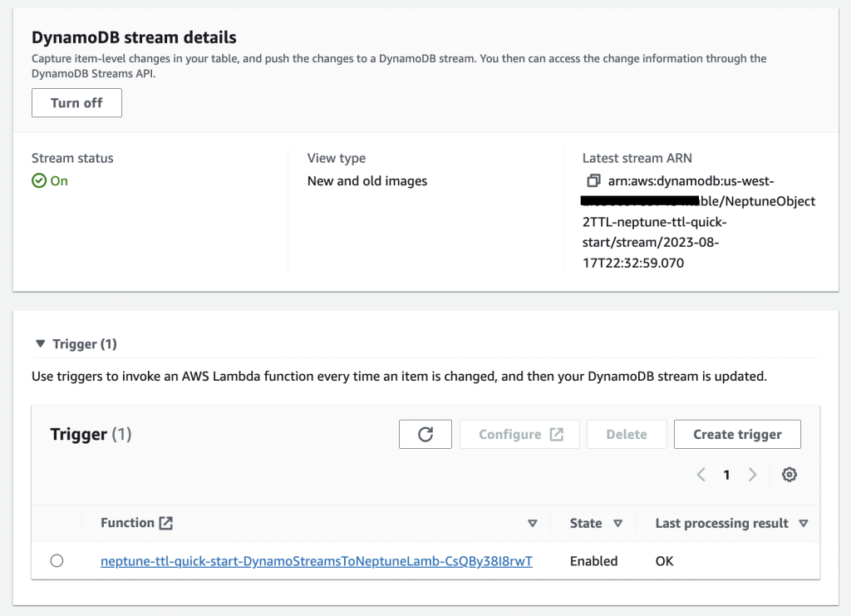Click the previous page chevron in pagination
Screen dimensions: 851x616
pyautogui.click(x=701, y=474)
